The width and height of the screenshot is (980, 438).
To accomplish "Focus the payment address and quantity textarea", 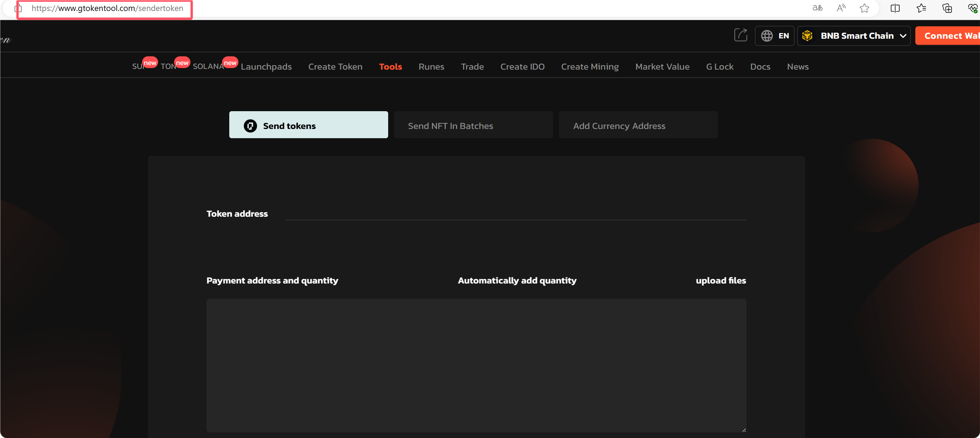I will point(476,365).
